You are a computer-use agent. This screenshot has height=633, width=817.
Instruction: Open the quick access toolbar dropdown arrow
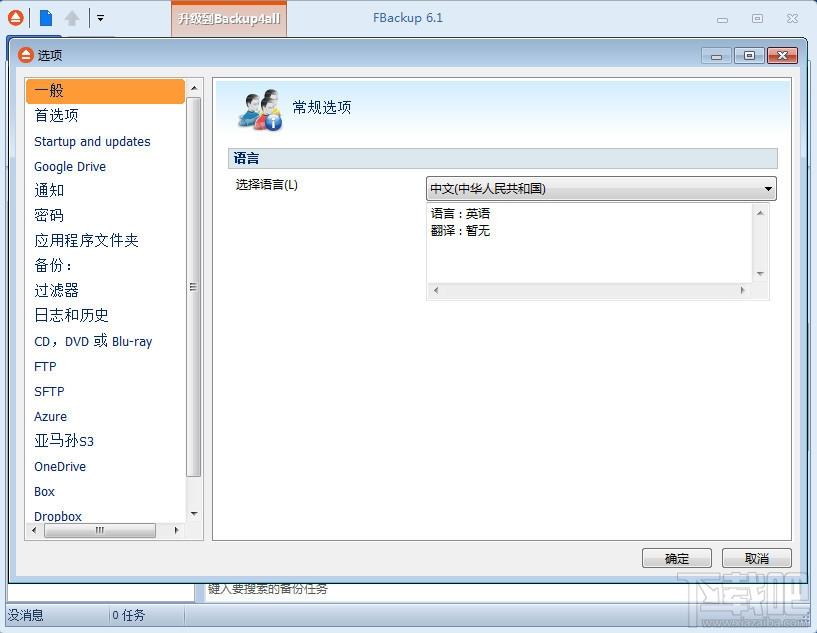click(x=101, y=18)
